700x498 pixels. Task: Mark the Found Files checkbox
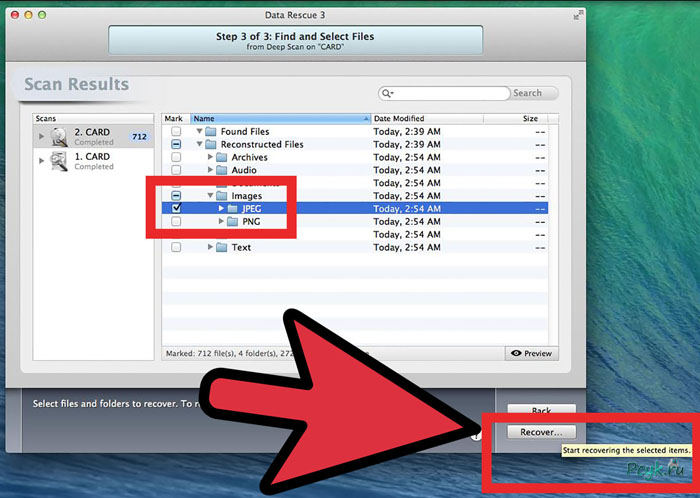(176, 131)
